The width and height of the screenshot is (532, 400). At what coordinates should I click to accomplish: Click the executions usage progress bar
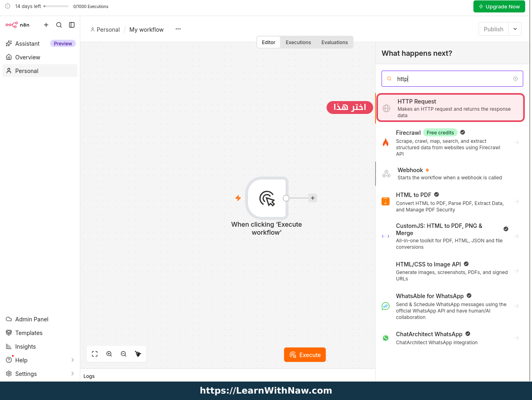56,6
